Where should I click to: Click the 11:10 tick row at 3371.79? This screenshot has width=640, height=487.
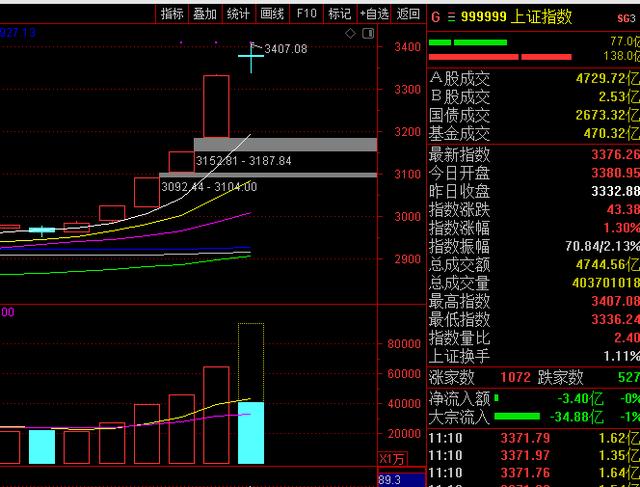(534, 438)
